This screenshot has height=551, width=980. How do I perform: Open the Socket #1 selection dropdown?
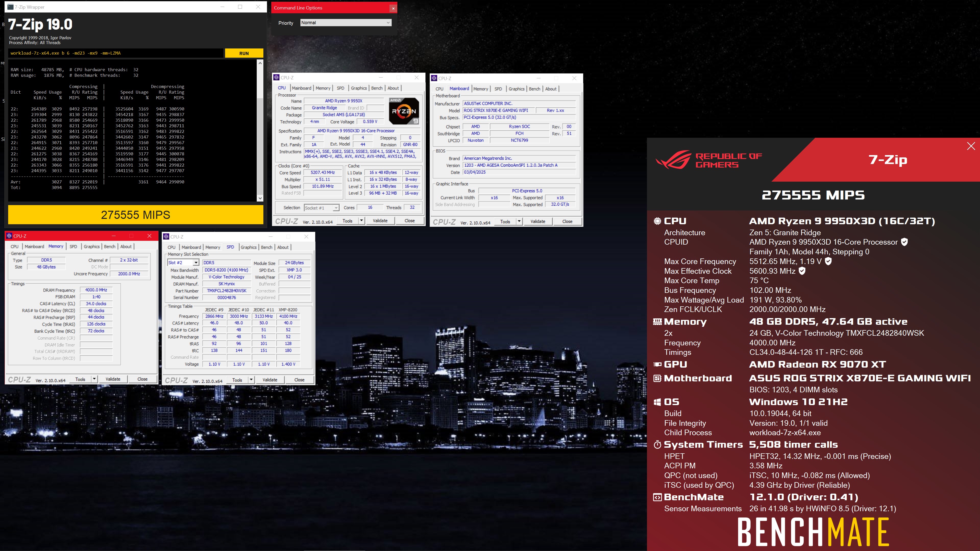point(322,208)
